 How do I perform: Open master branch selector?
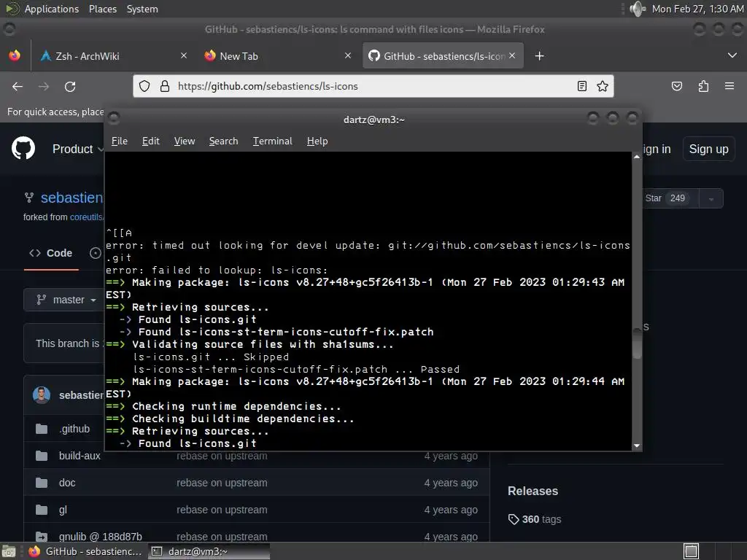click(65, 300)
